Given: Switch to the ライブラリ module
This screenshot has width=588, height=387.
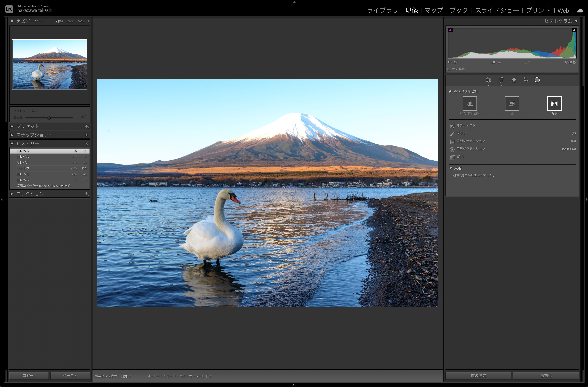Looking at the screenshot, I should point(382,10).
